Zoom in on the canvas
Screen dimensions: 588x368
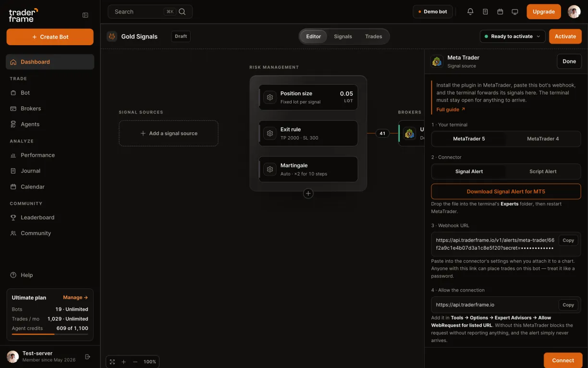click(x=123, y=362)
